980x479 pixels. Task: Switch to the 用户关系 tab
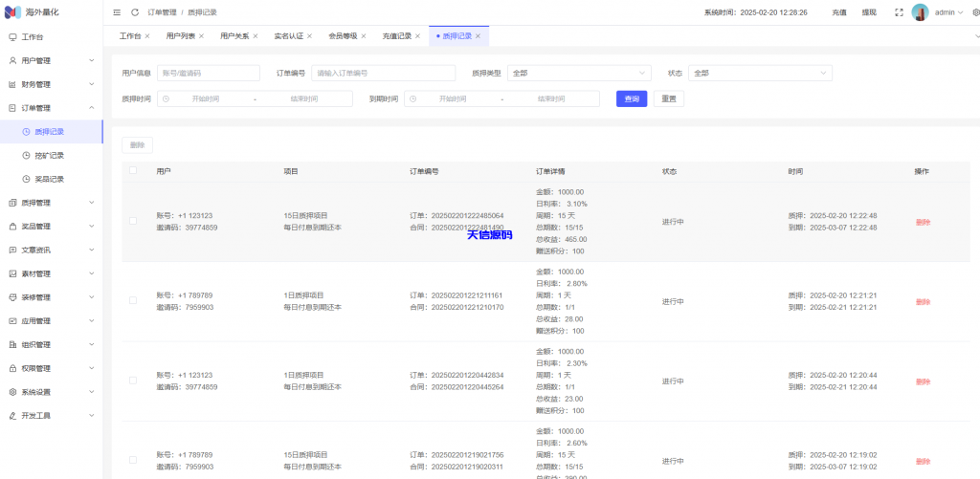click(234, 36)
